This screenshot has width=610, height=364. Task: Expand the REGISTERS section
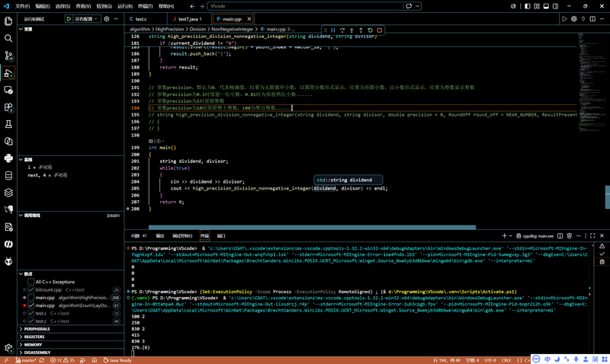coord(71,337)
